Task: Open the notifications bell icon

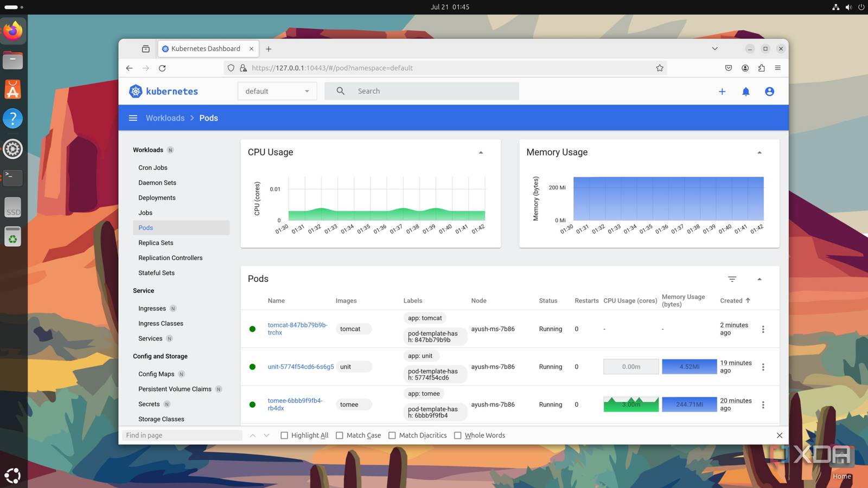Action: 746,92
